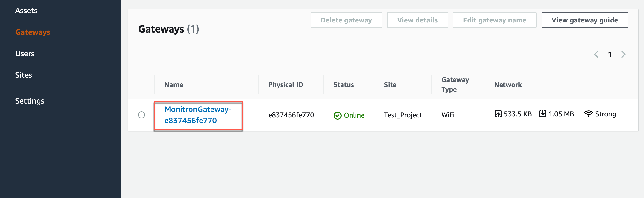This screenshot has height=198, width=644.
Task: Navigate to the Assets section
Action: (27, 11)
